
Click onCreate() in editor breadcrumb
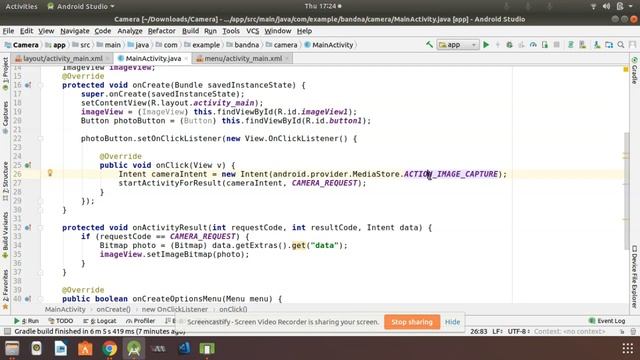pos(113,309)
